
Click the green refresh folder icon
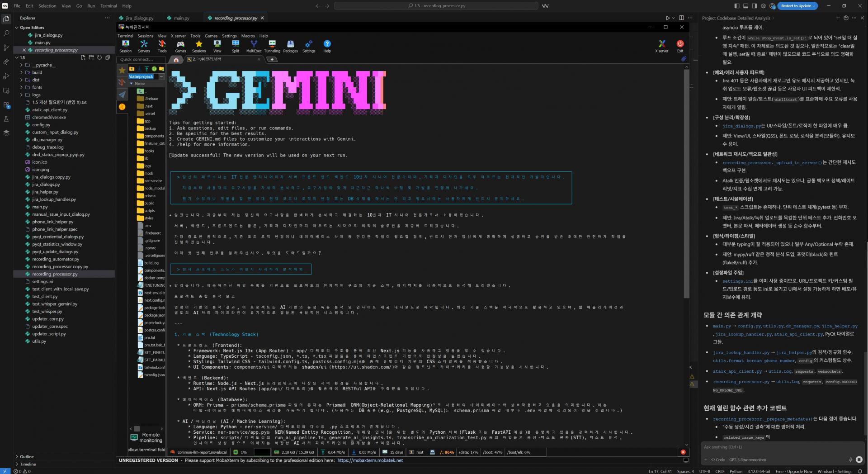coord(154,69)
